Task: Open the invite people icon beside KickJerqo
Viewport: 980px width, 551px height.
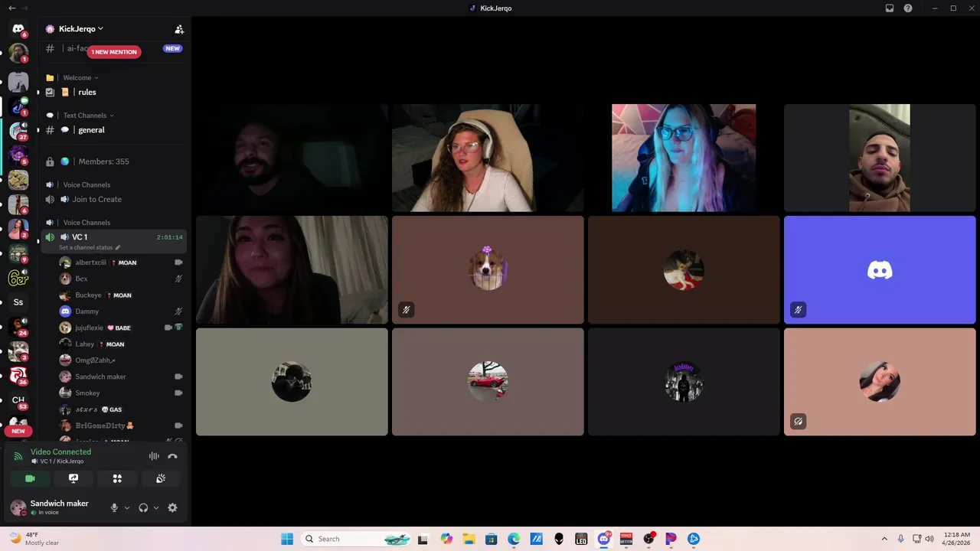Action: (179, 29)
